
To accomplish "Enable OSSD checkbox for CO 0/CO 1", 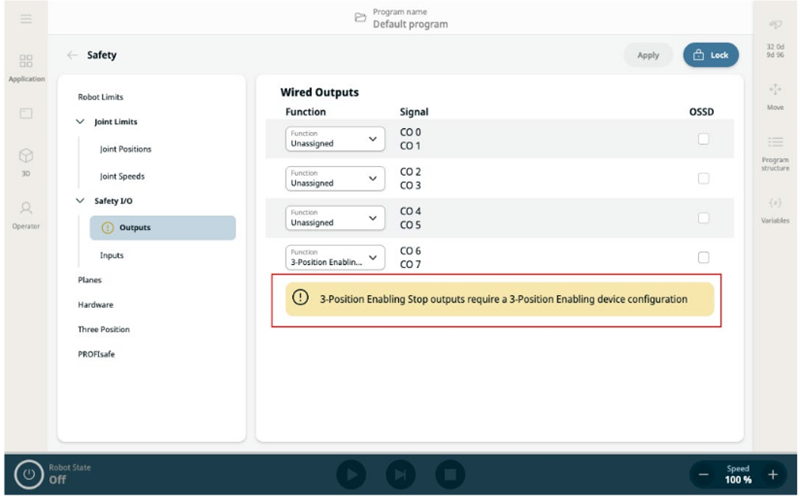I will coord(703,139).
